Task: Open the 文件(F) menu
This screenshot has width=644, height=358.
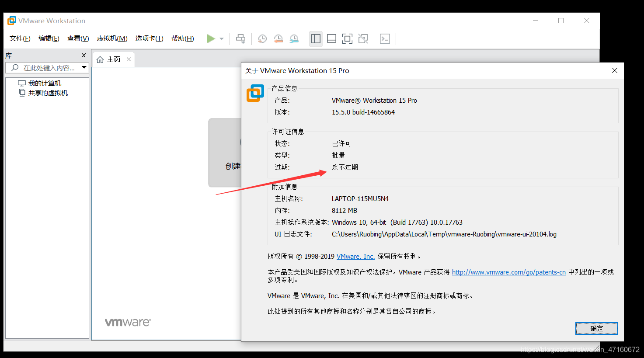Action: click(x=20, y=38)
